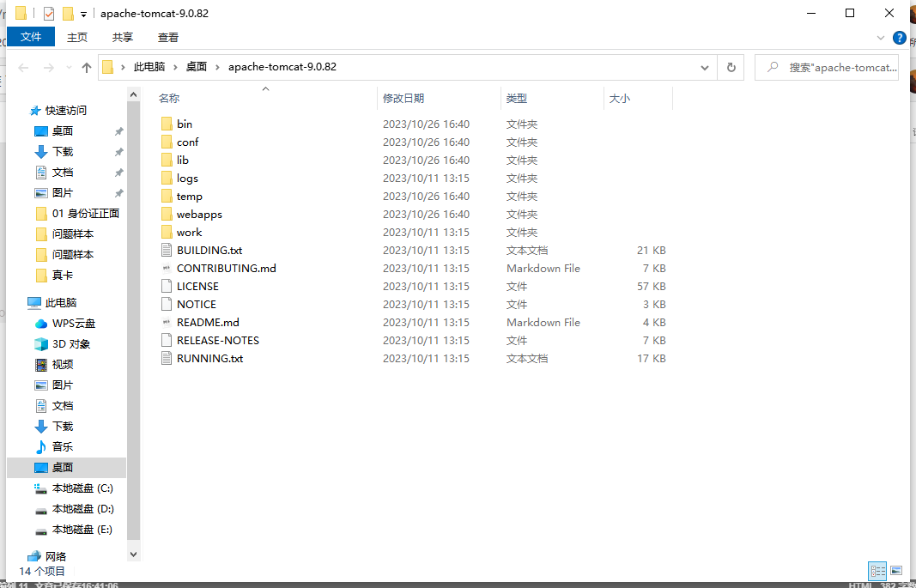
Task: Open the customize quick access toolbar dropdown
Action: point(83,15)
